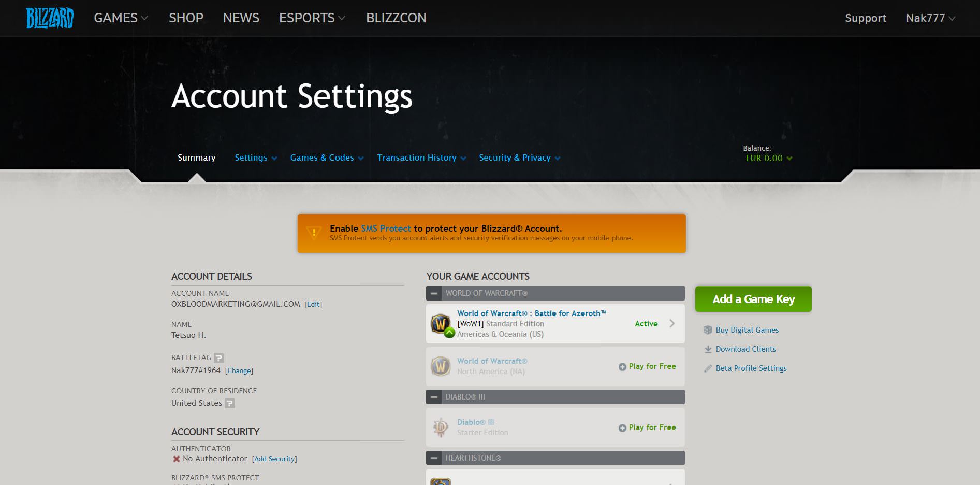Collapse the World of Warcraft section
Image resolution: width=980 pixels, height=485 pixels.
pyautogui.click(x=434, y=293)
